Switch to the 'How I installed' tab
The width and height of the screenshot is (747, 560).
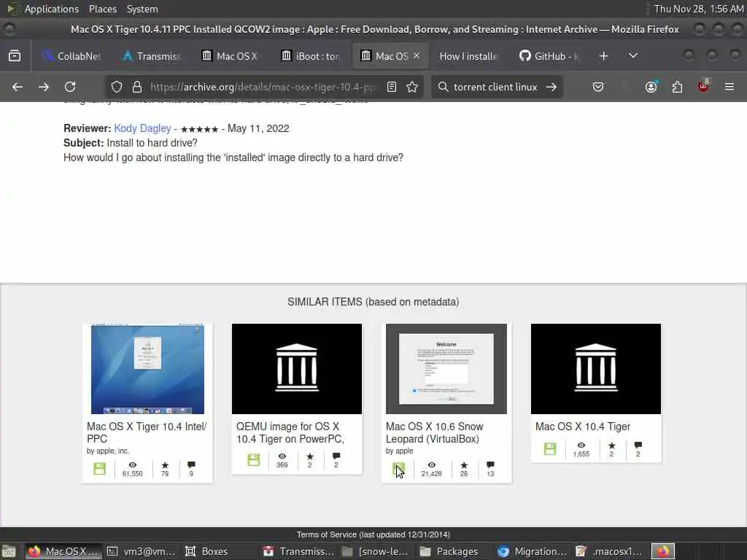[468, 55]
